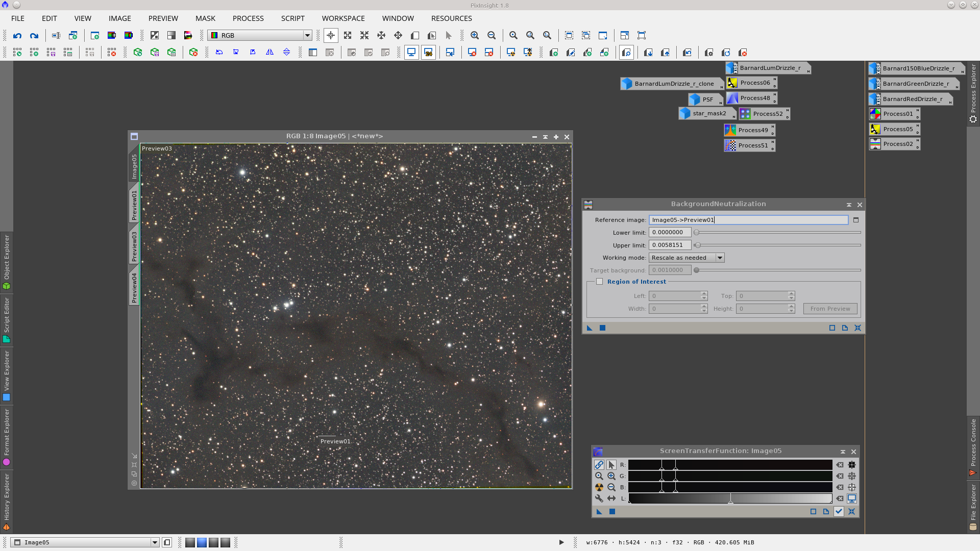The width and height of the screenshot is (980, 551).
Task: Enable the Region of Interest checkbox
Action: coord(600,282)
